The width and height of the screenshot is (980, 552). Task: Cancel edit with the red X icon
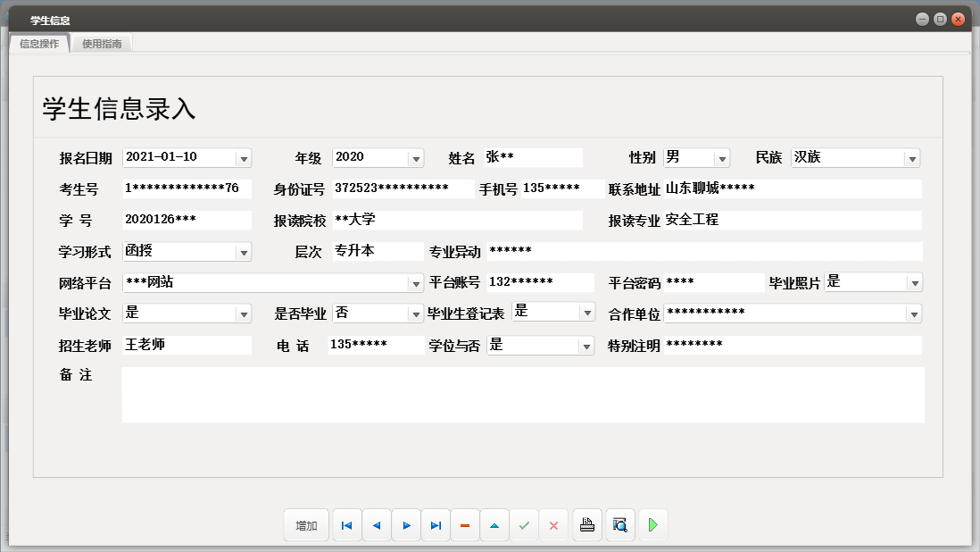pyautogui.click(x=553, y=525)
